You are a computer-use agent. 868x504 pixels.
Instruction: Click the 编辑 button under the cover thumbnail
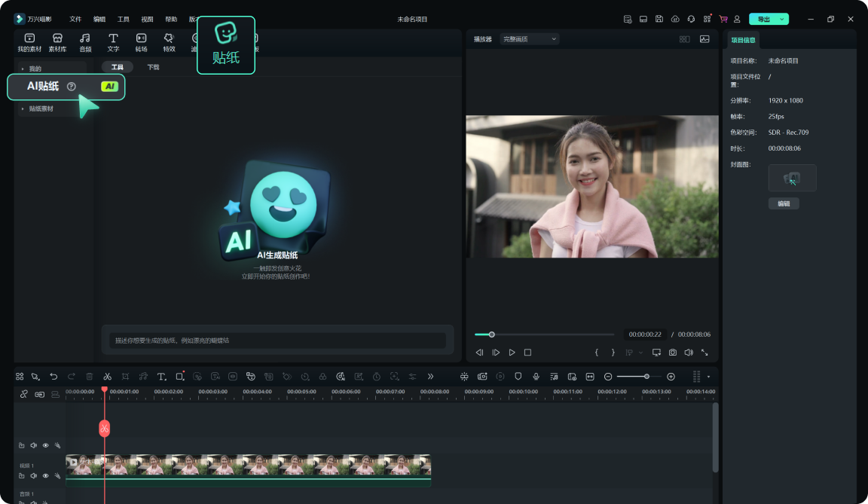pyautogui.click(x=784, y=203)
